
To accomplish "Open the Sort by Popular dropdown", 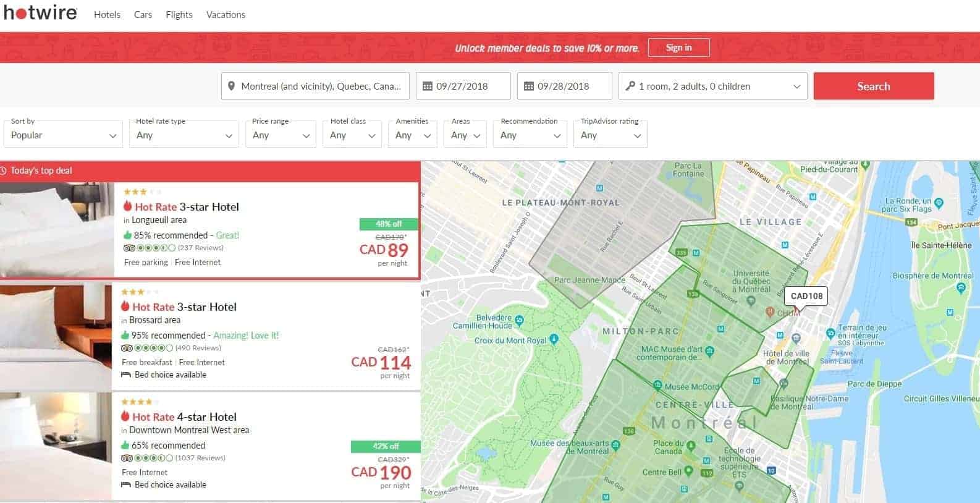I will tap(63, 135).
